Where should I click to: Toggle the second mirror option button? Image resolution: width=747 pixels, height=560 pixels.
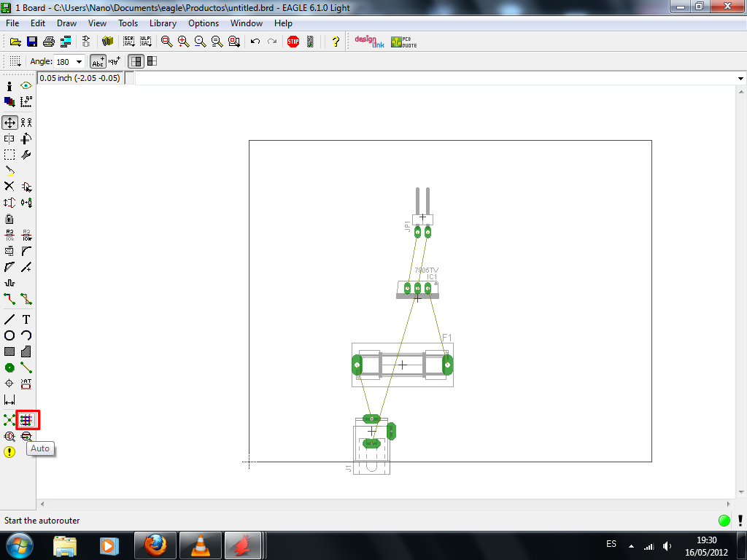click(x=152, y=61)
